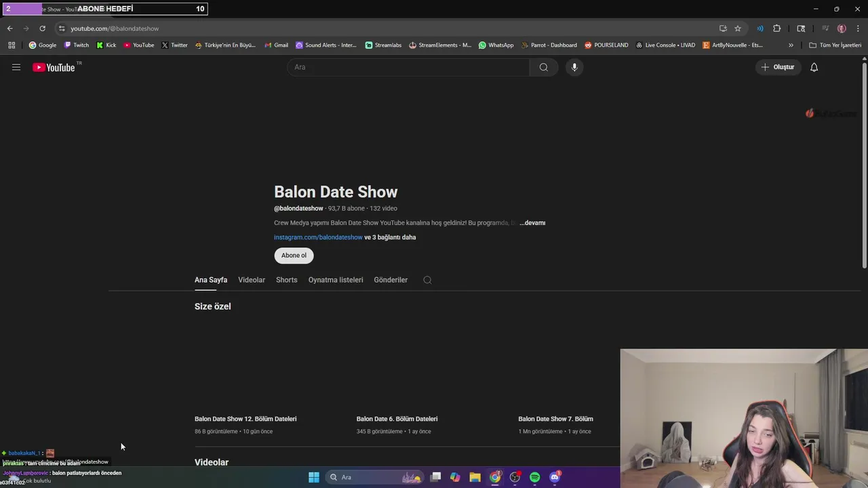The image size is (868, 488).
Task: Focus the YouTube search field labeled Ara
Action: pyautogui.click(x=408, y=67)
